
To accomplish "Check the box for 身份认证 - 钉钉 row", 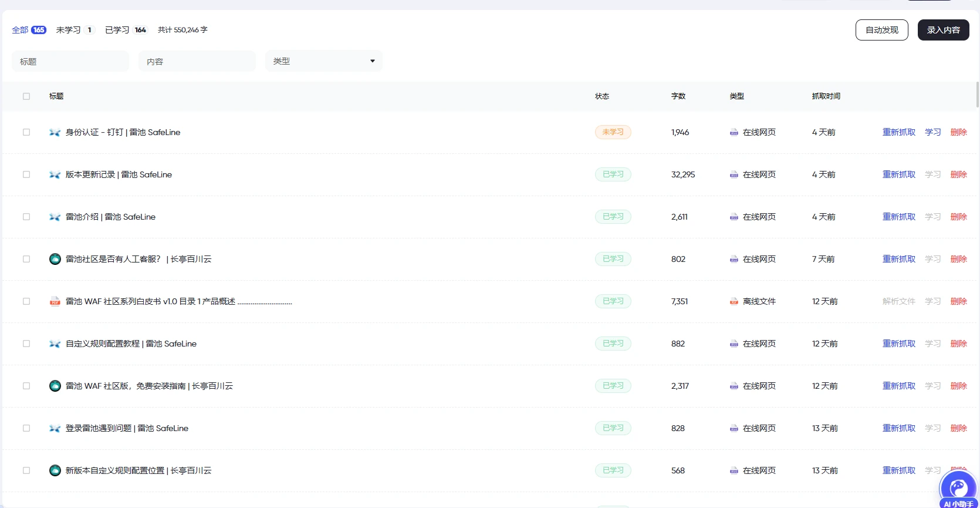I will [26, 132].
